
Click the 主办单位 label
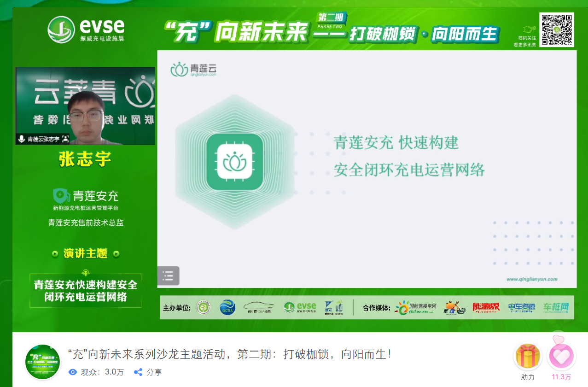(x=177, y=308)
